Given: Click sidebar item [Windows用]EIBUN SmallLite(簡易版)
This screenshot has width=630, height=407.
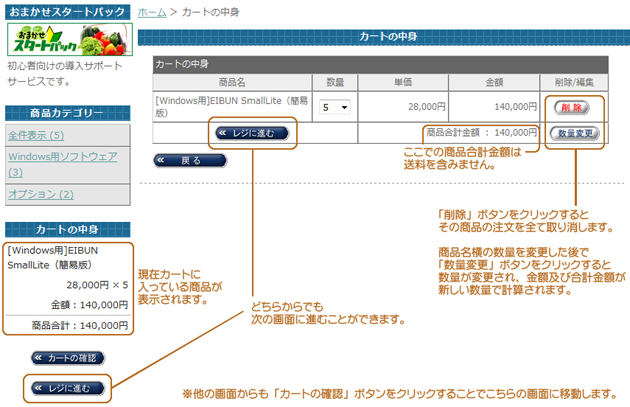Looking at the screenshot, I should [53, 258].
